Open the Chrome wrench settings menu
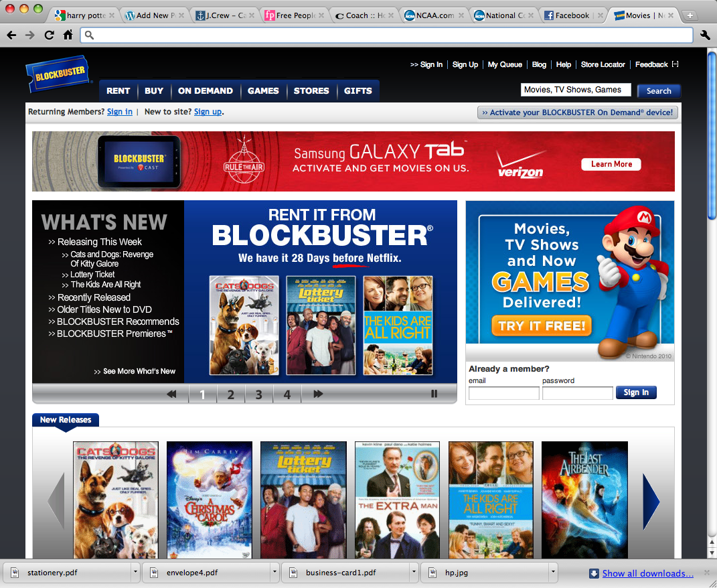This screenshot has width=717, height=588. (x=705, y=35)
